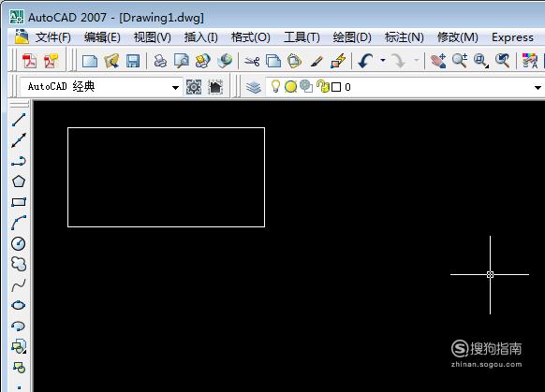545x392 pixels.
Task: Expand the redo history dropdown arrow
Action: [x=416, y=61]
